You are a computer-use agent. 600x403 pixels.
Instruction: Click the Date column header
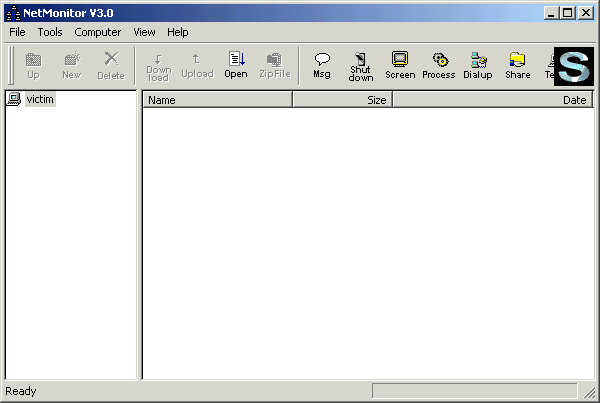click(492, 100)
